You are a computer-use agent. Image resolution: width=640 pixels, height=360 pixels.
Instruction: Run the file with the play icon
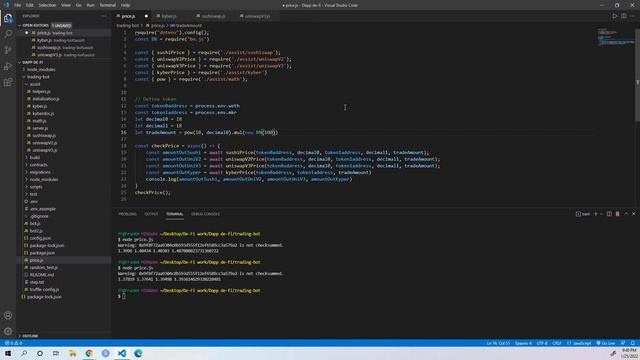[x=615, y=16]
